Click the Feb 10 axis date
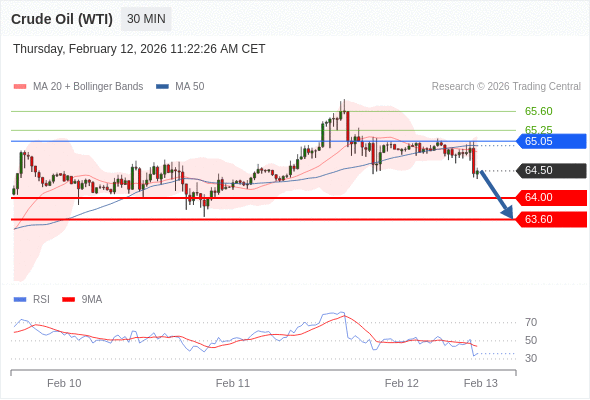This screenshot has height=400, width=590. [x=64, y=383]
